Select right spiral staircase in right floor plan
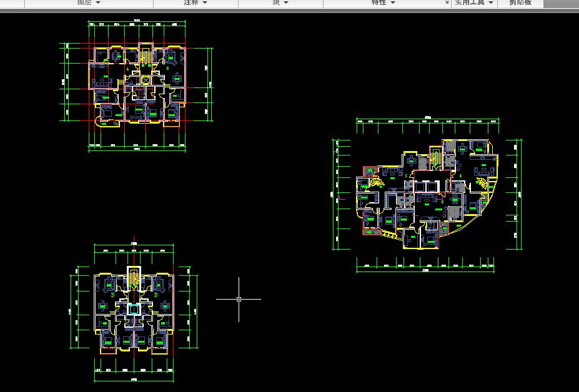This screenshot has width=579, height=392. tap(482, 183)
